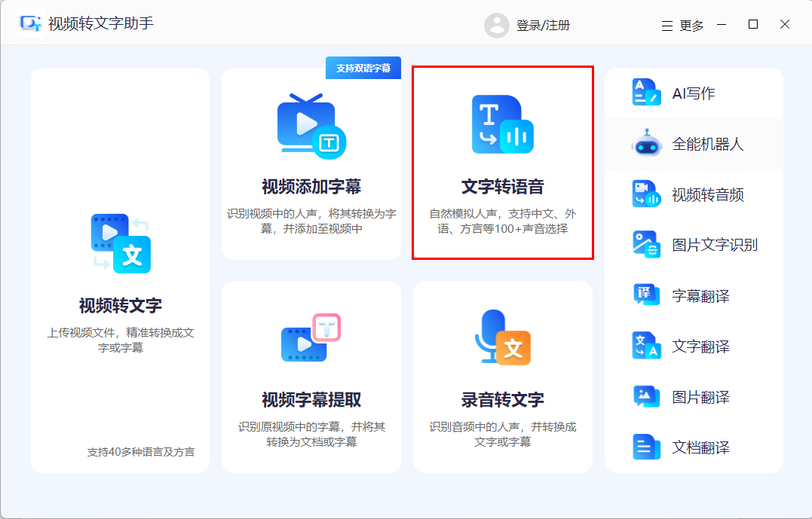Screen dimensions: 812x519
Task: Open the 文字转语音 card title
Action: [502, 186]
